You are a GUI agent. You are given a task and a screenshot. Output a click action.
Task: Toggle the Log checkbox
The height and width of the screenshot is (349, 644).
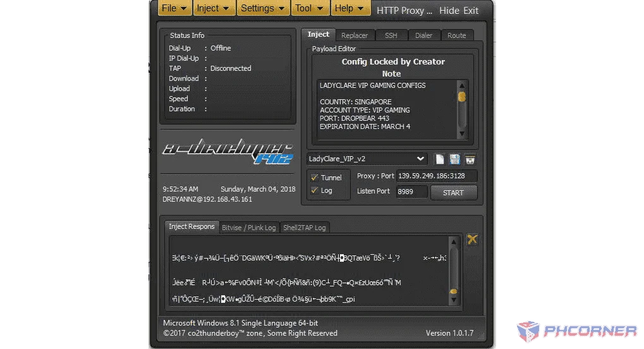point(315,190)
